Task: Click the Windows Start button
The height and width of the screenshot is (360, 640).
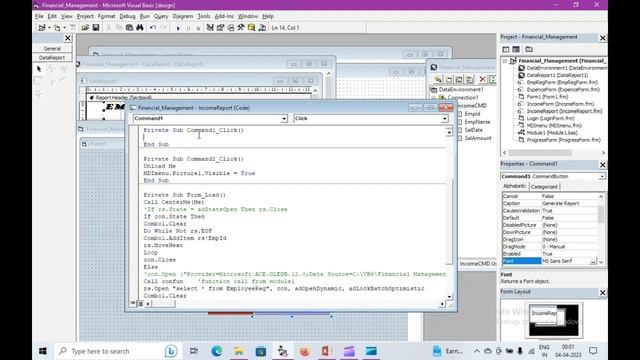Action: (x=42, y=351)
